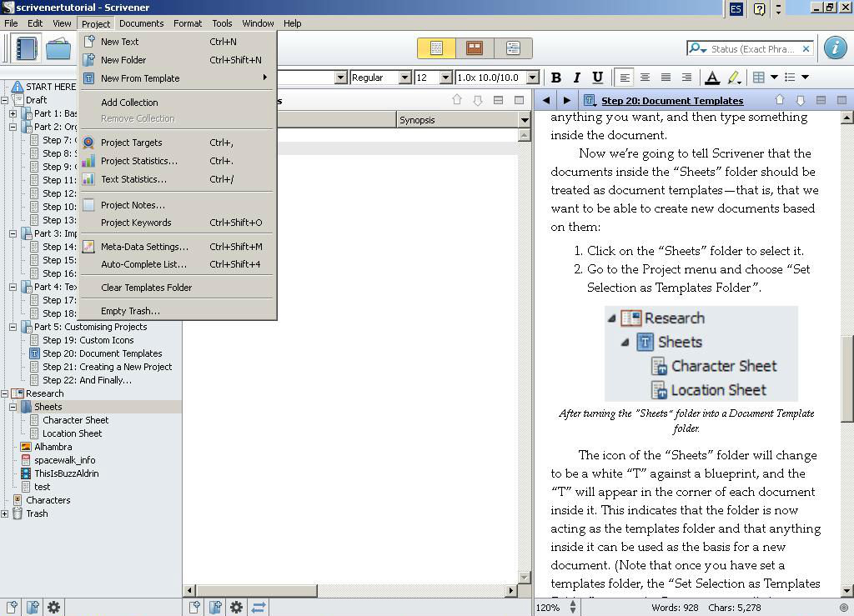Open the Format menu

pyautogui.click(x=188, y=23)
